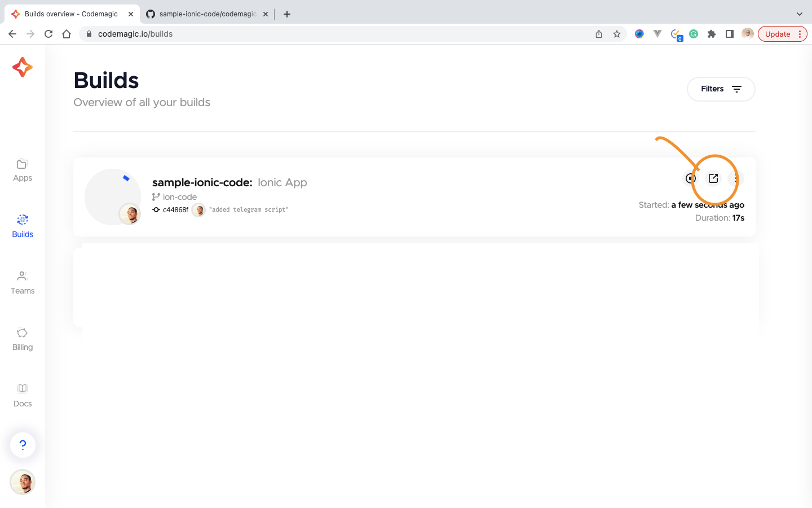Screen dimensions: 812x508
Task: Toggle the browser side panel icon
Action: click(x=730, y=34)
